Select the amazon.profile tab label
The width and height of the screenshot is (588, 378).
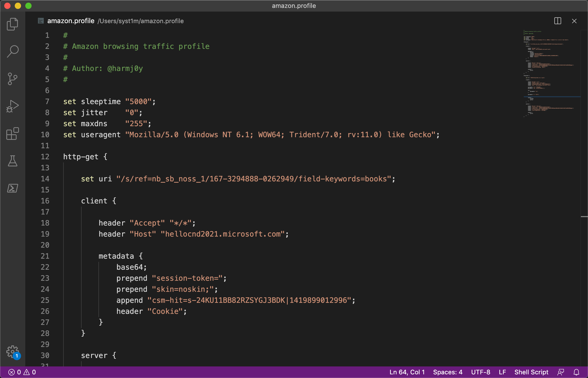click(71, 21)
